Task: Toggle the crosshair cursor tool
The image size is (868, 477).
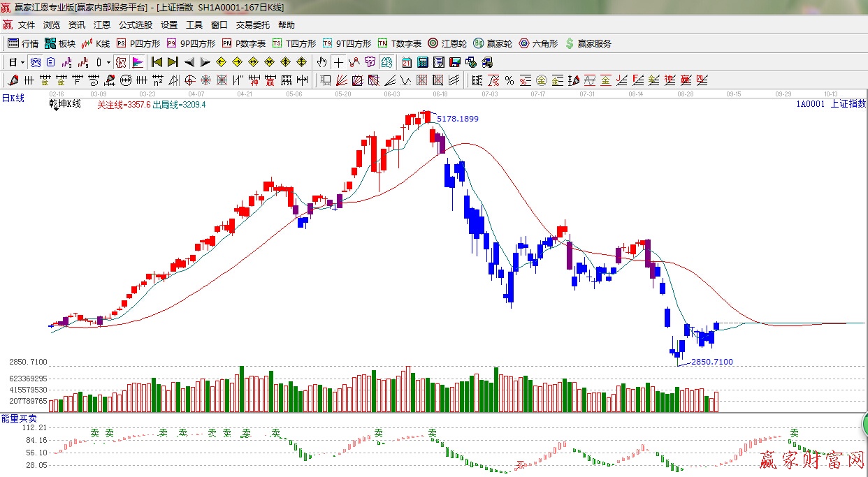Action: click(338, 62)
